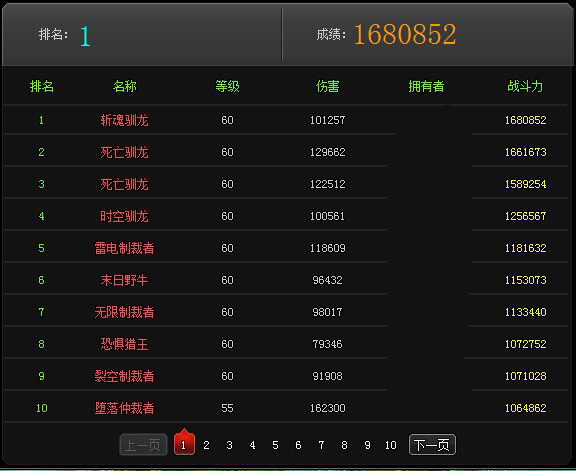Click battle power value 1680852 in row 1
The height and width of the screenshot is (471, 576).
[x=525, y=120]
